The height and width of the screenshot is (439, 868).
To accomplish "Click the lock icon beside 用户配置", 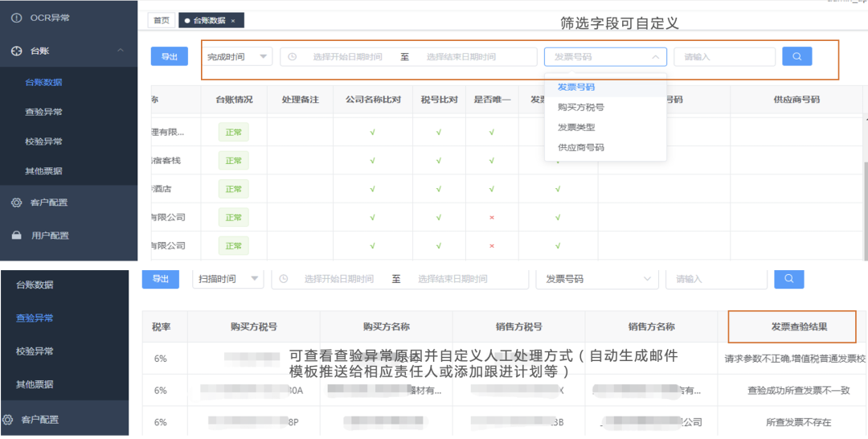I will [x=16, y=236].
